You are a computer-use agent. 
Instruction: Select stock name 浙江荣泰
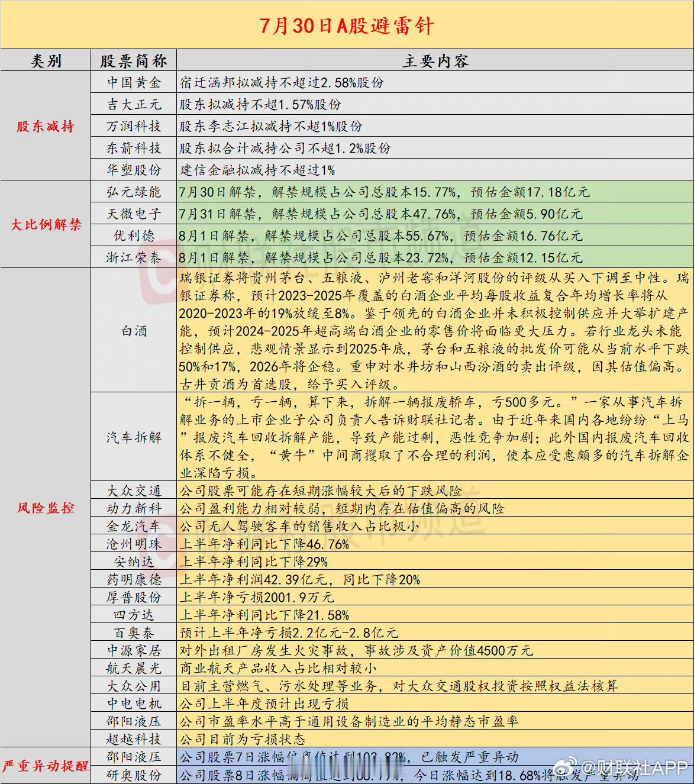click(x=134, y=257)
